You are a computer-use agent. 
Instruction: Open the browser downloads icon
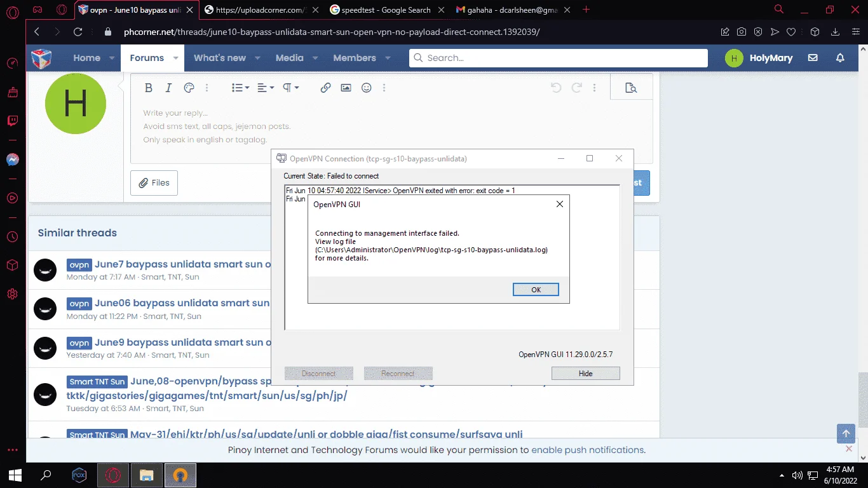[x=836, y=32]
